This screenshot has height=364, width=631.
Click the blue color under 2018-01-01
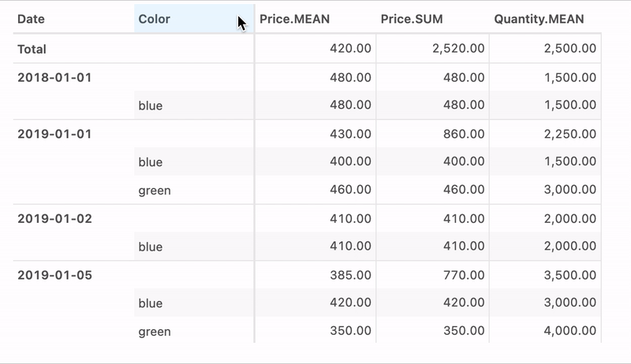point(150,106)
